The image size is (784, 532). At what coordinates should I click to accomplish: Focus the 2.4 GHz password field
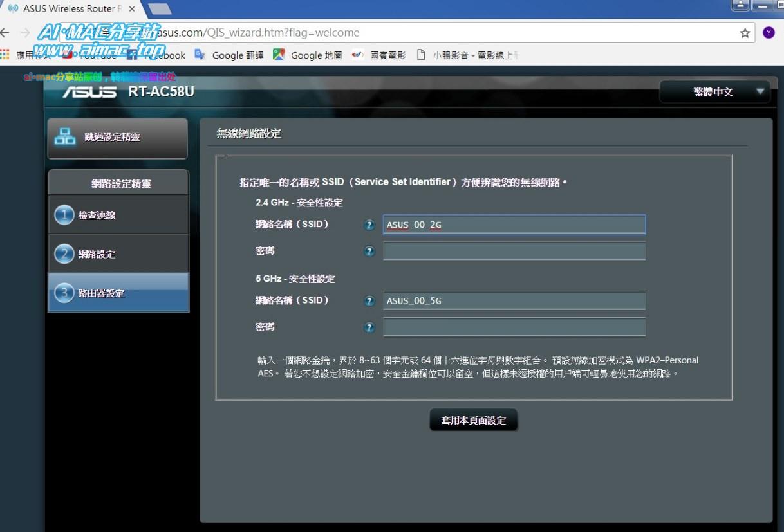(514, 251)
